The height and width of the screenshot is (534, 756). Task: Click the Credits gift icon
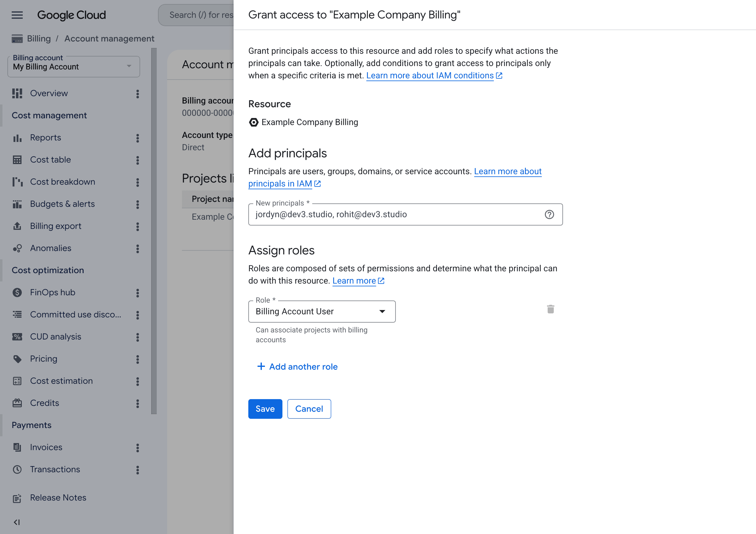click(x=17, y=403)
